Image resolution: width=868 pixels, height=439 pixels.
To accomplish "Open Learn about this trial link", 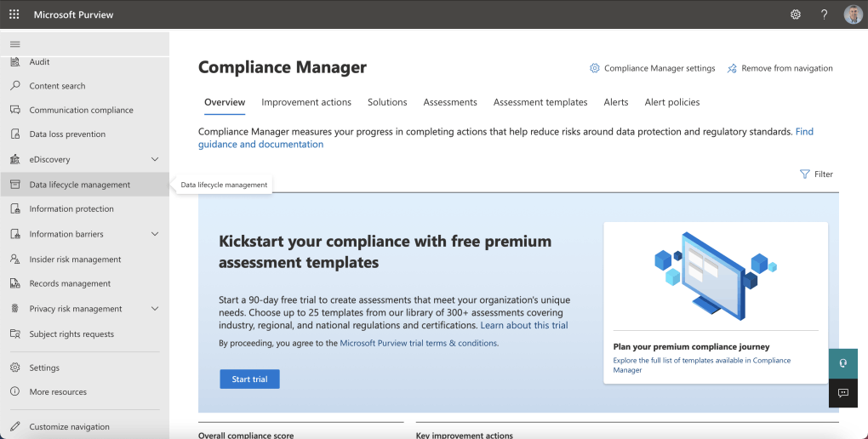I will (x=524, y=326).
